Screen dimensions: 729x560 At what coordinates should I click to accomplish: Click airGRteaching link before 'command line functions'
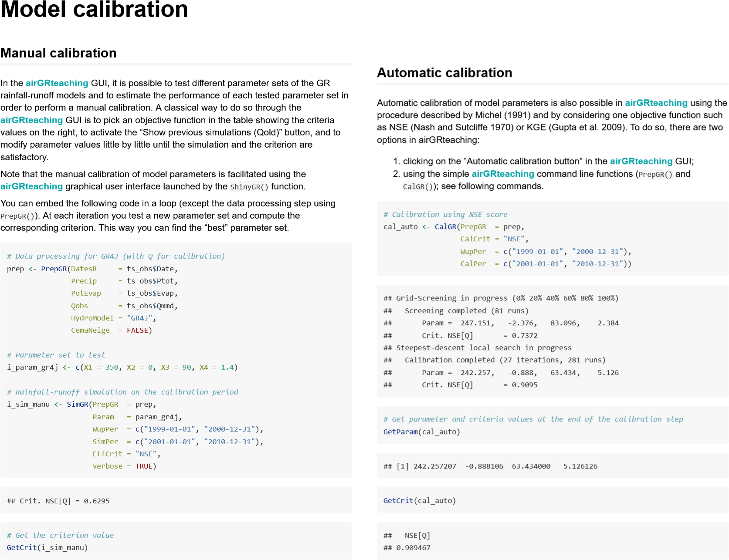(502, 174)
